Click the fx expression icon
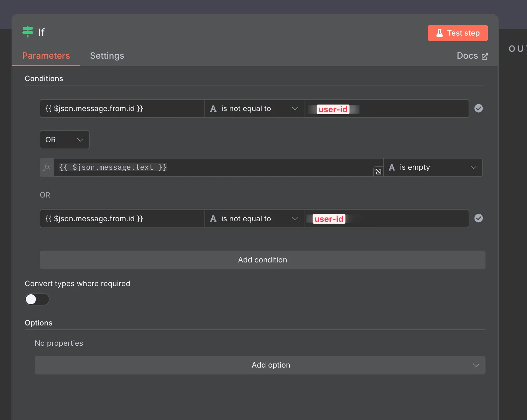This screenshot has width=527, height=420. point(47,167)
